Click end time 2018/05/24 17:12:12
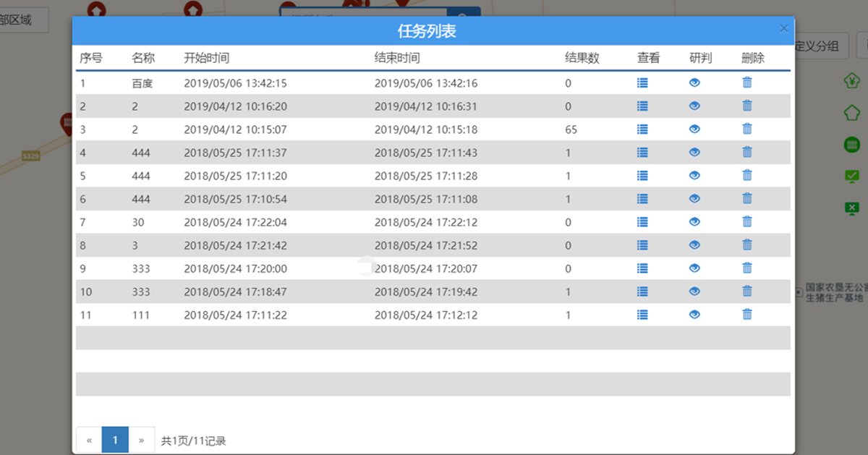This screenshot has height=455, width=868. 426,315
